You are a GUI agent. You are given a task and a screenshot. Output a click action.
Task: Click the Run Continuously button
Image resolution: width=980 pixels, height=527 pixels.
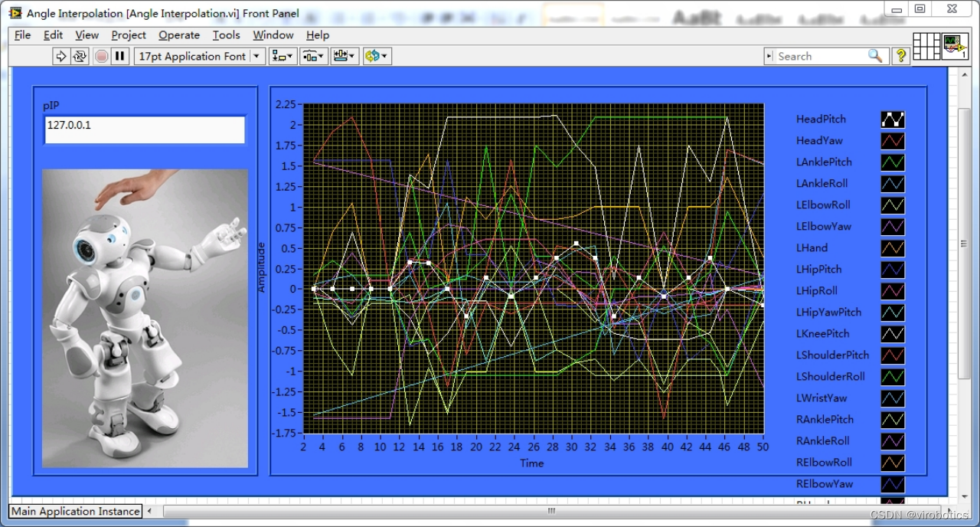point(80,56)
